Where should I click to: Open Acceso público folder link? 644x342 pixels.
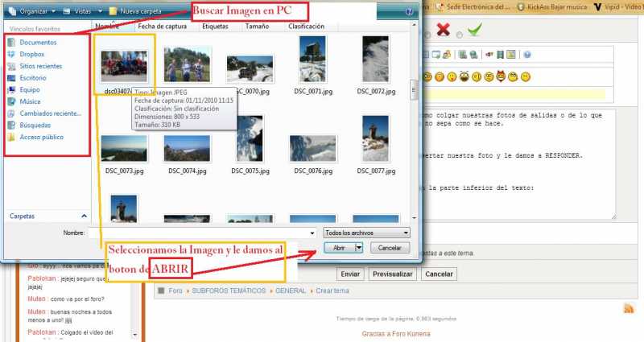(42, 137)
